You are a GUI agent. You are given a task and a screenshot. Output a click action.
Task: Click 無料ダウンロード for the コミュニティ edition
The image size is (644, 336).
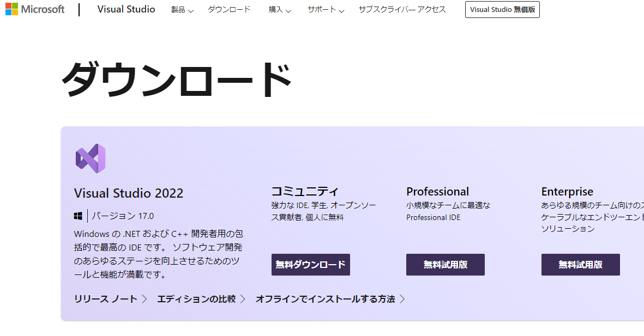click(310, 265)
